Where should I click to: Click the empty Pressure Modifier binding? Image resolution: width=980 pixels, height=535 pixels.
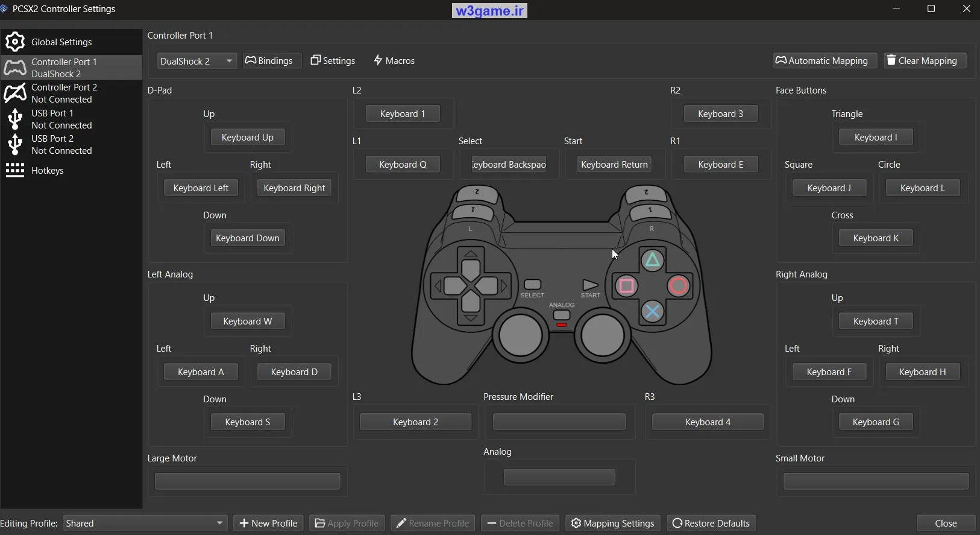tap(559, 422)
